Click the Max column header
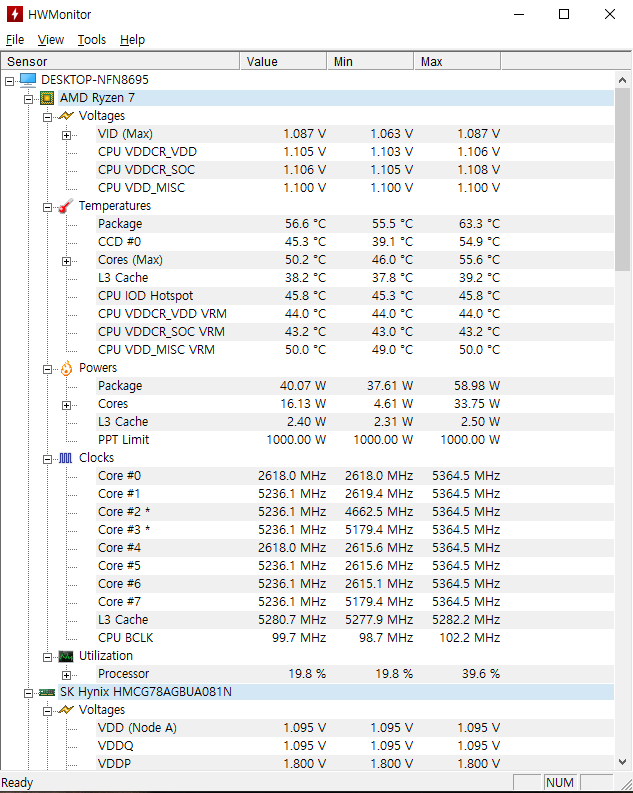Image resolution: width=633 pixels, height=793 pixels. click(458, 61)
